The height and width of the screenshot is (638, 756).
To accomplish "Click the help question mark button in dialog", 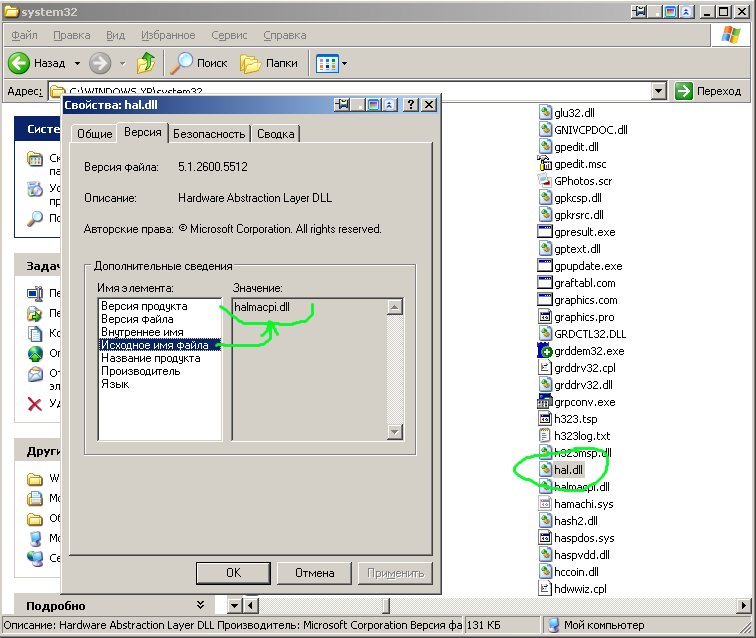I will click(410, 105).
